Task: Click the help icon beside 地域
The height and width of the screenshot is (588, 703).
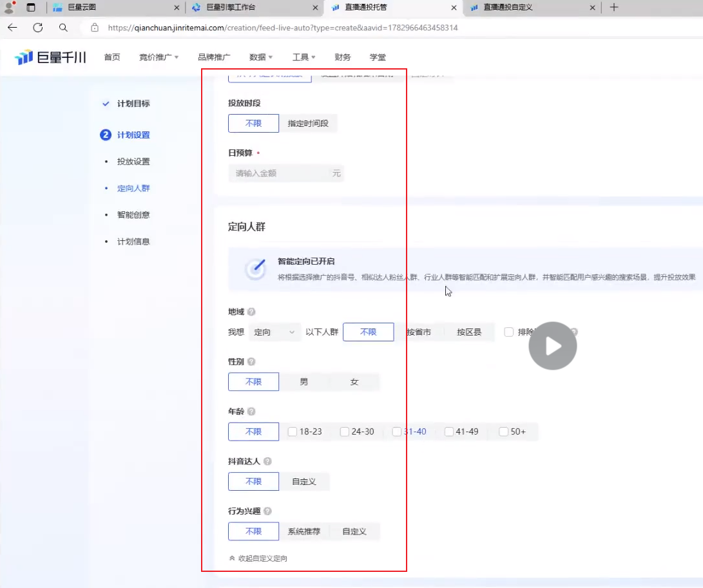Action: pyautogui.click(x=251, y=312)
